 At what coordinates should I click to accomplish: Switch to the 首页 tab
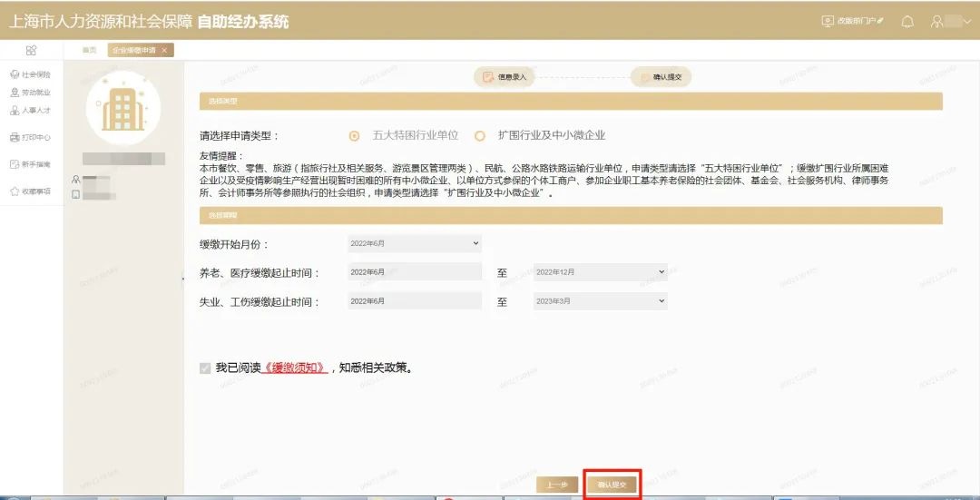[89, 50]
